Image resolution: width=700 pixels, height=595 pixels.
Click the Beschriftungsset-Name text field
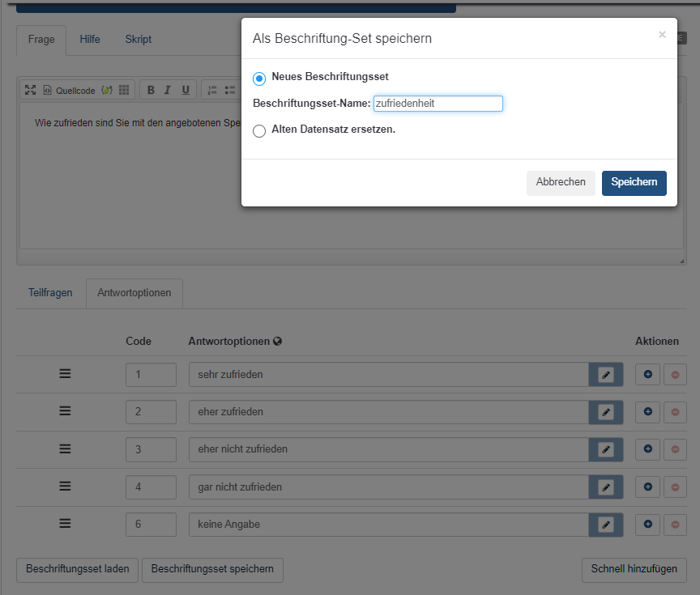[x=437, y=104]
